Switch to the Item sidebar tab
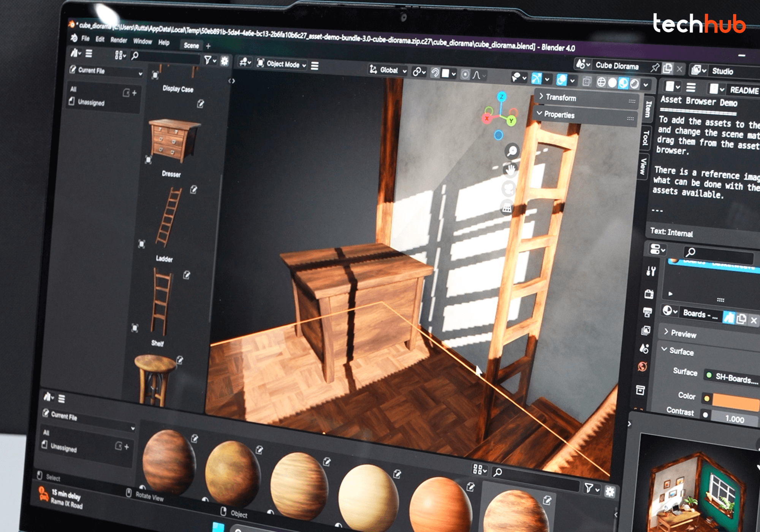This screenshot has height=532, width=760. point(649,109)
